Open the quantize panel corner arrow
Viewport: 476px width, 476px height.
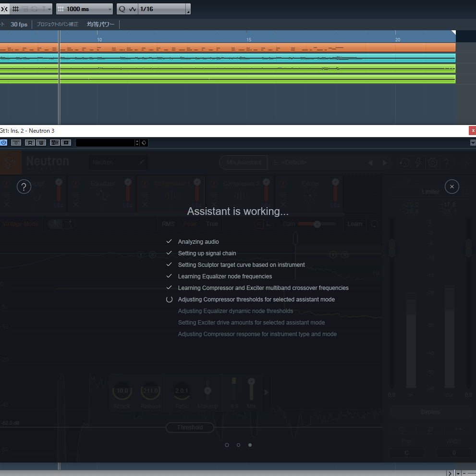[x=188, y=11]
